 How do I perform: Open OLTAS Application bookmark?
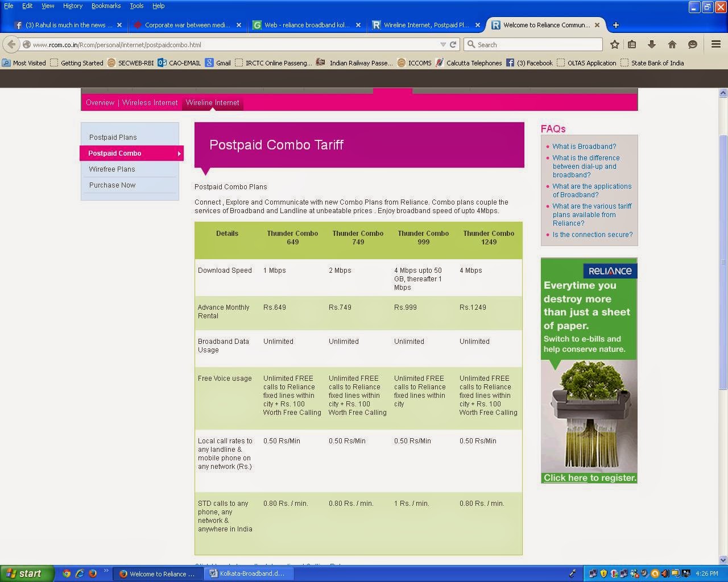pyautogui.click(x=586, y=63)
